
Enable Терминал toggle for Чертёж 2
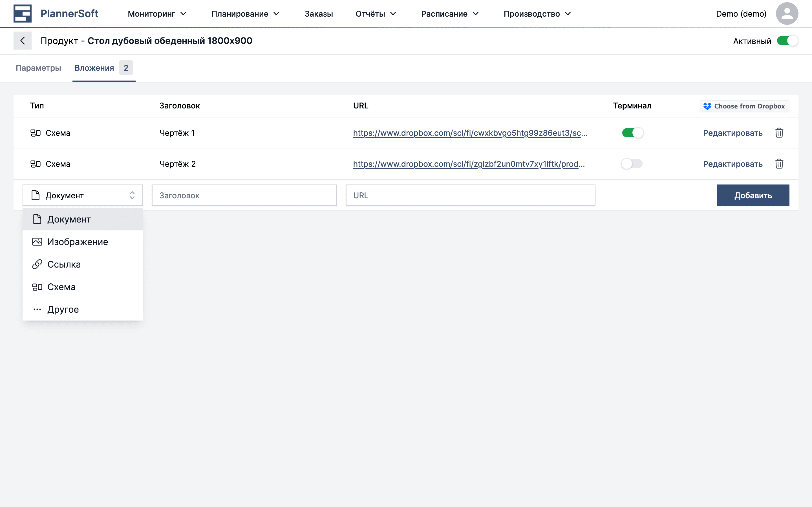632,164
